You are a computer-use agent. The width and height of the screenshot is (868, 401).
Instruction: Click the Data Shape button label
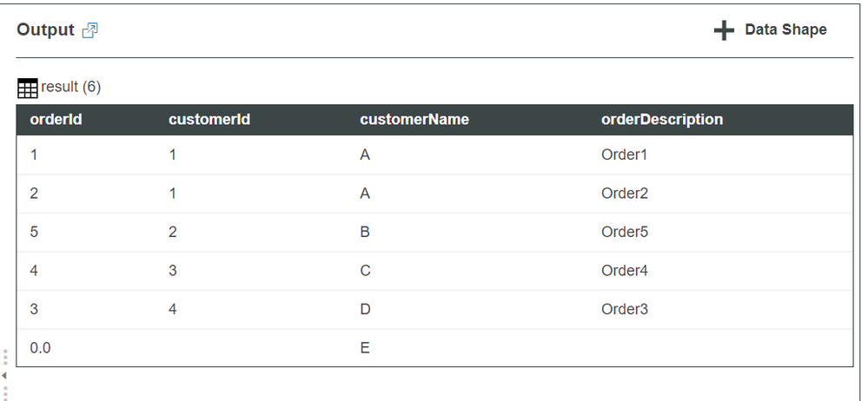[785, 30]
